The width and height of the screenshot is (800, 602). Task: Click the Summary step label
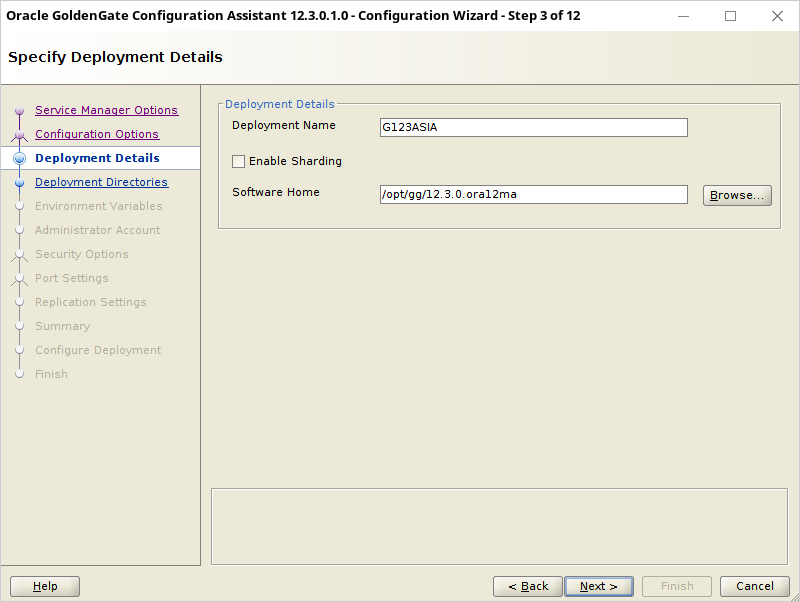(x=63, y=326)
